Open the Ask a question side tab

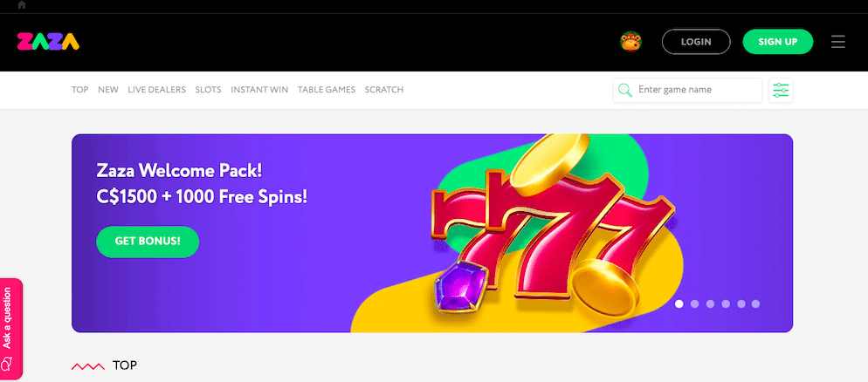click(11, 329)
